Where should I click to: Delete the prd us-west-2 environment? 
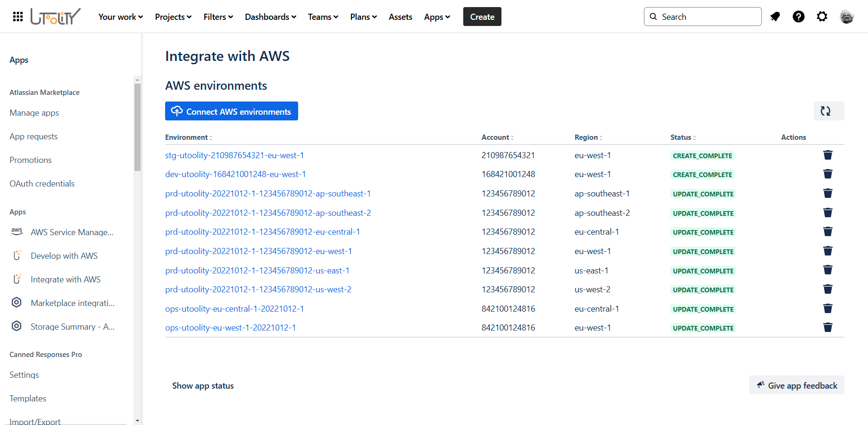tap(828, 289)
